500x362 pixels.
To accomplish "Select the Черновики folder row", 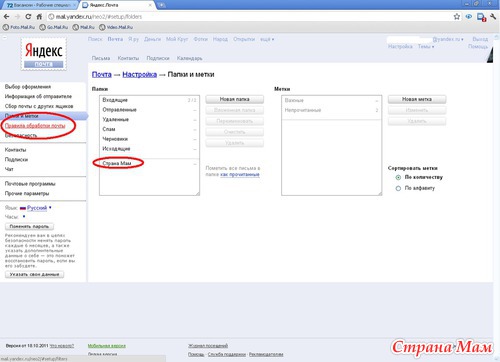I will [x=149, y=139].
